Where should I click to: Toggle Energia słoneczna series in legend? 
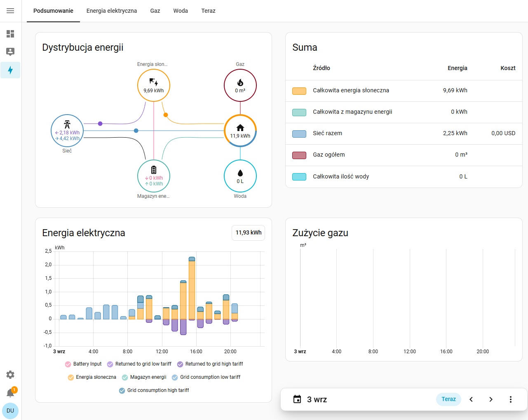pyautogui.click(x=92, y=377)
